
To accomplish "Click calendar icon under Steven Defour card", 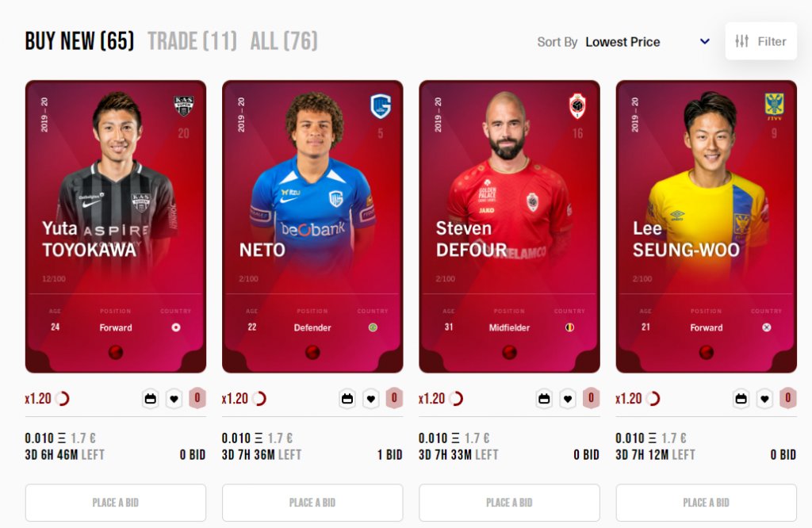I will (x=544, y=399).
